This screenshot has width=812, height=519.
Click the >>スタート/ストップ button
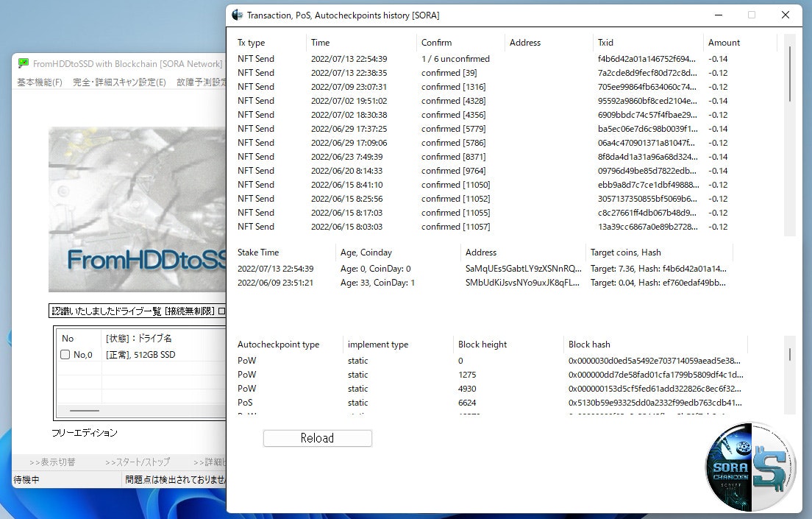click(138, 462)
